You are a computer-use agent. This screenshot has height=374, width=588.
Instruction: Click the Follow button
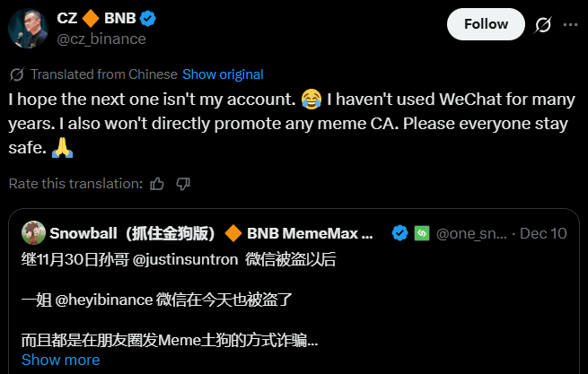pyautogui.click(x=486, y=24)
